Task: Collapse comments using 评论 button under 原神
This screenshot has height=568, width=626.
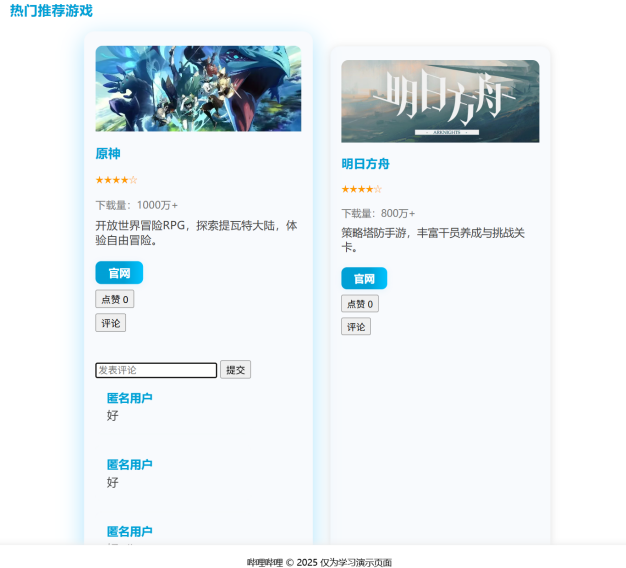Action: point(111,323)
